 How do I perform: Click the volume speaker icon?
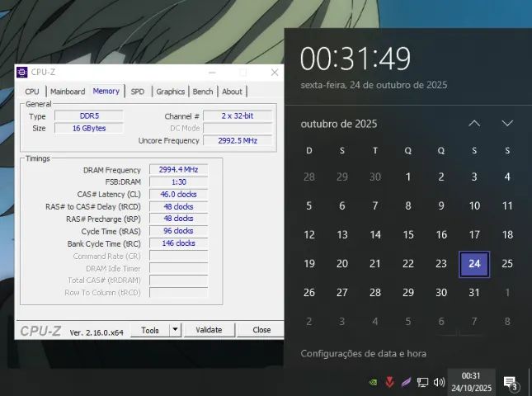[x=439, y=383]
